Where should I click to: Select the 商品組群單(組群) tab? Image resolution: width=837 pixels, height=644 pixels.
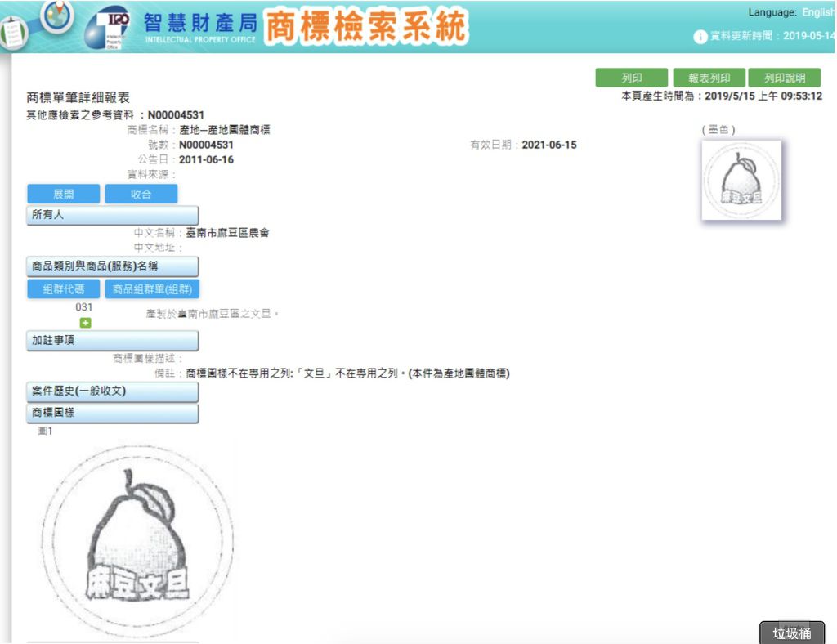coord(152,289)
